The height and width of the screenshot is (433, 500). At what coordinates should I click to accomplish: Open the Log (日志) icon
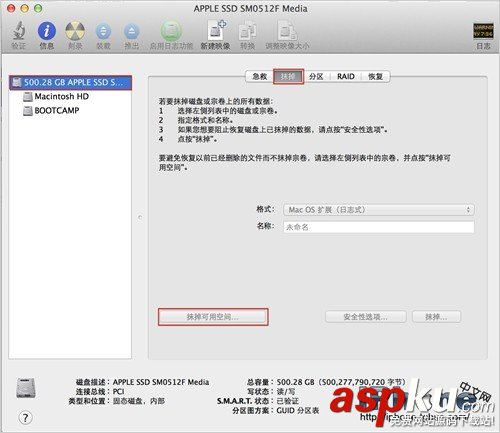483,31
